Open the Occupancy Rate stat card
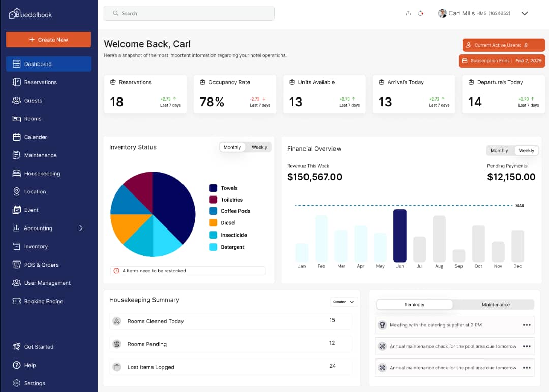This screenshot has height=392, width=549. [235, 94]
